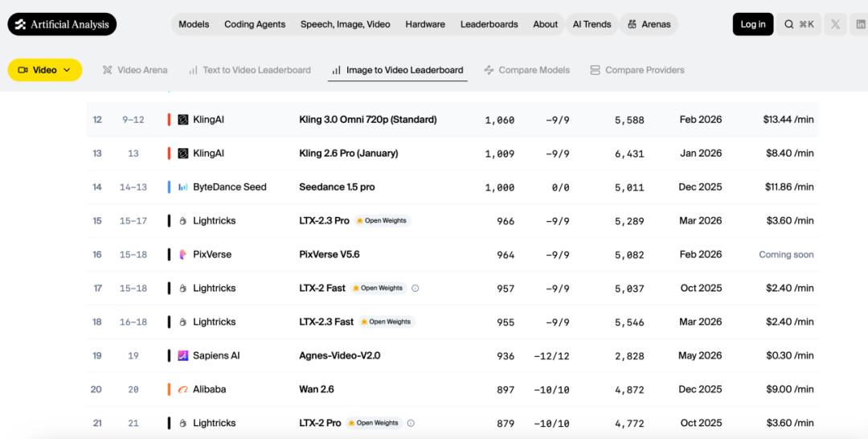Switch to Text to Video Leaderboard tab
Image resolution: width=868 pixels, height=439 pixels.
[250, 70]
